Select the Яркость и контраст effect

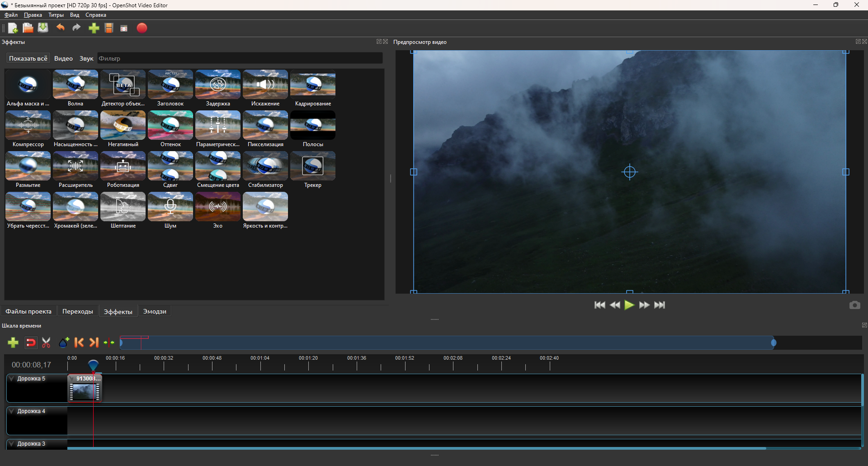click(265, 211)
